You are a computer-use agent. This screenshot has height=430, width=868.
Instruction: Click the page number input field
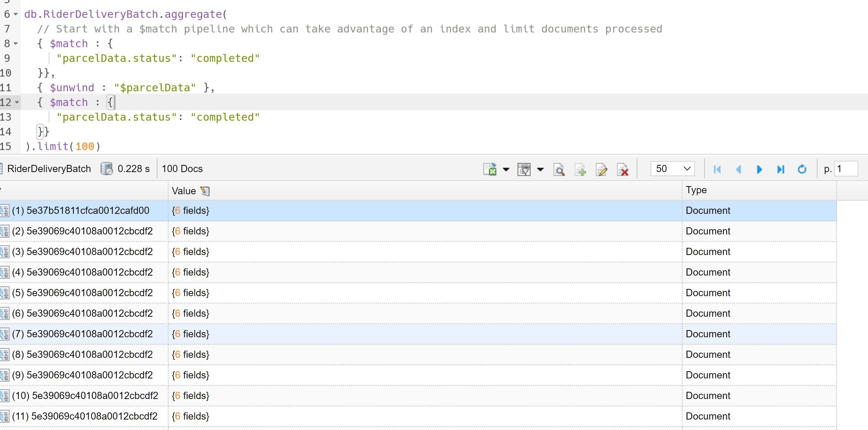coord(846,168)
